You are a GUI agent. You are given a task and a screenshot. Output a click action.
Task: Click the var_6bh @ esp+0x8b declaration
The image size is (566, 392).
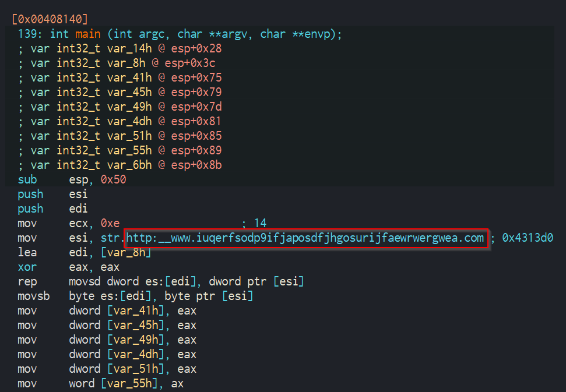[x=120, y=165]
